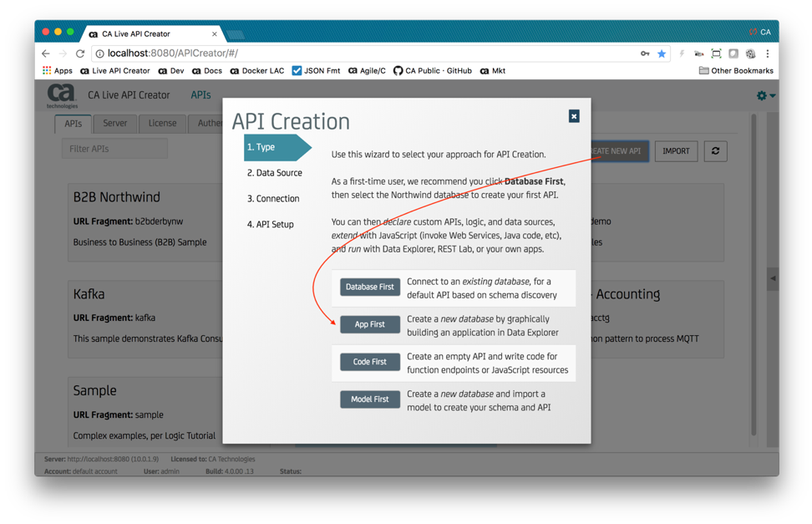Click the IMPORT button

676,150
